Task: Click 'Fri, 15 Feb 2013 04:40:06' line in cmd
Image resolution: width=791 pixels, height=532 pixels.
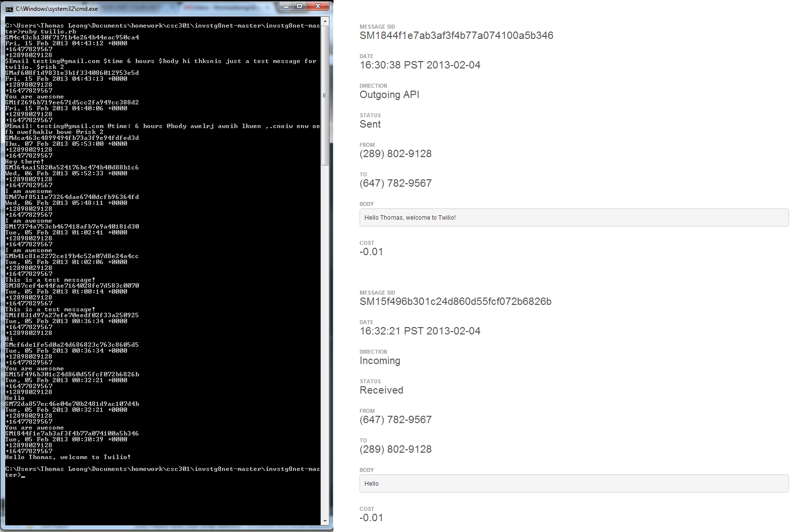Action: pyautogui.click(x=66, y=108)
